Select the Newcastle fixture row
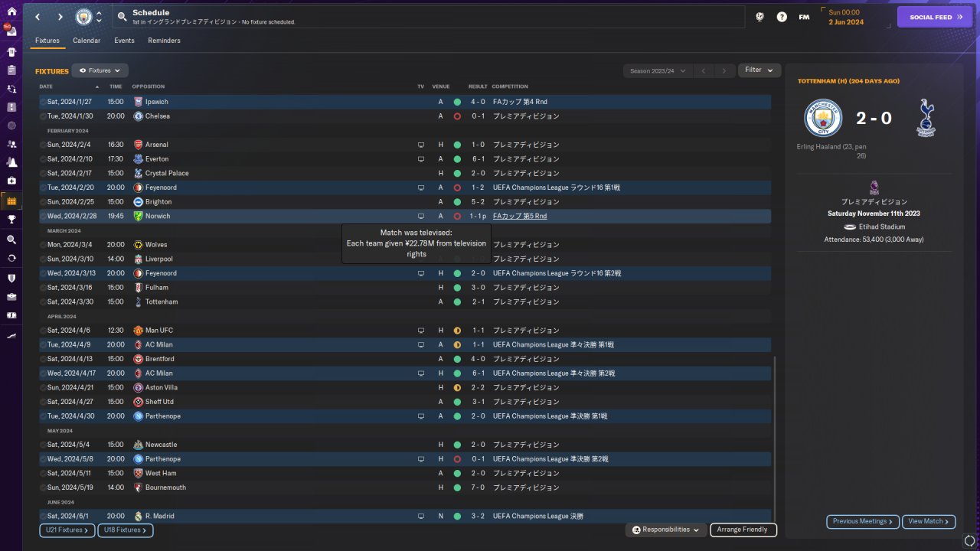 click(405, 445)
